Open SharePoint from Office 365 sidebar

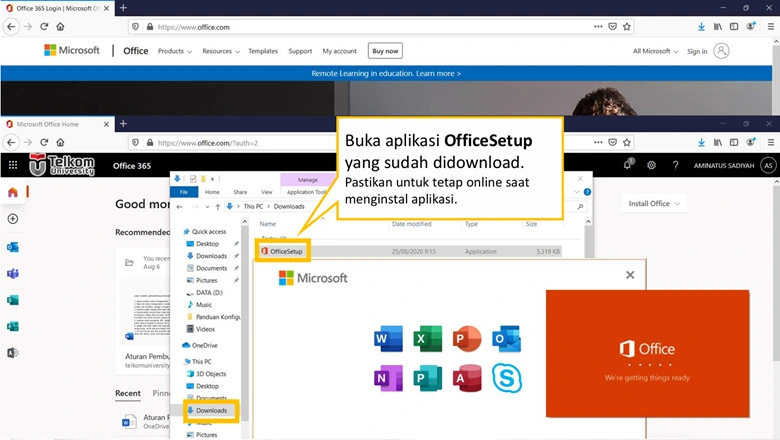[13, 300]
